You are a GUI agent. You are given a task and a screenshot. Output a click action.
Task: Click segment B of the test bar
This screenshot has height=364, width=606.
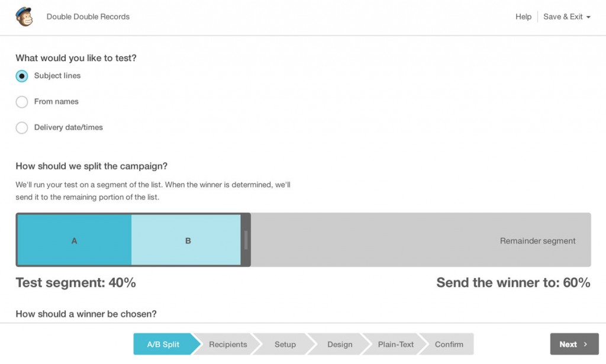click(188, 240)
